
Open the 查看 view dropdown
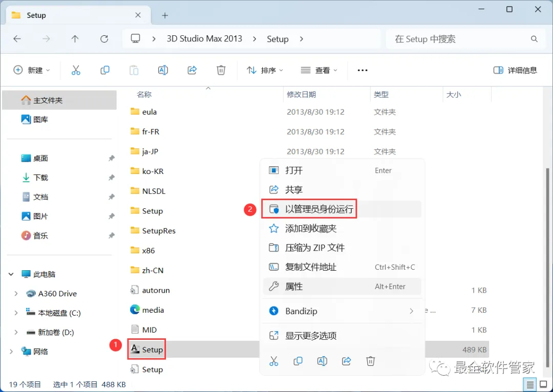coord(319,70)
